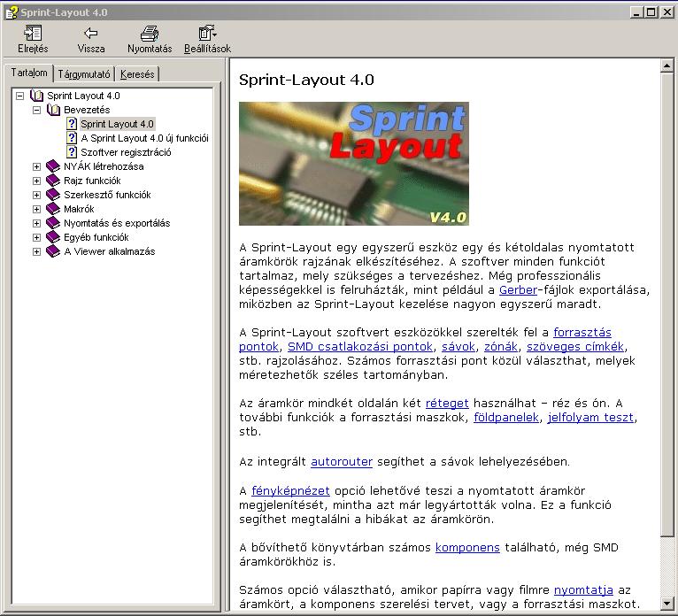Open the szöveges címkék link

click(x=575, y=347)
